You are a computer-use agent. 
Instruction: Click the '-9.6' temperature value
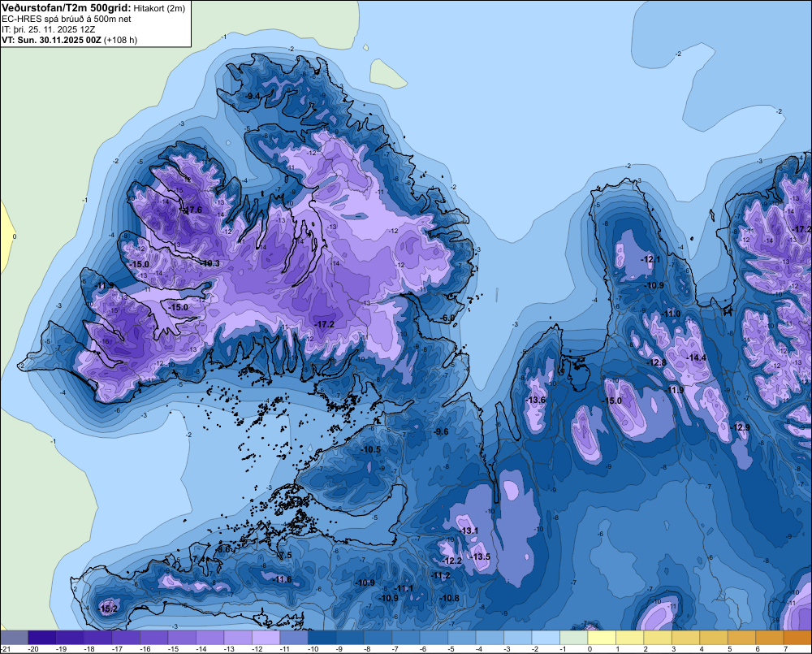tap(441, 431)
